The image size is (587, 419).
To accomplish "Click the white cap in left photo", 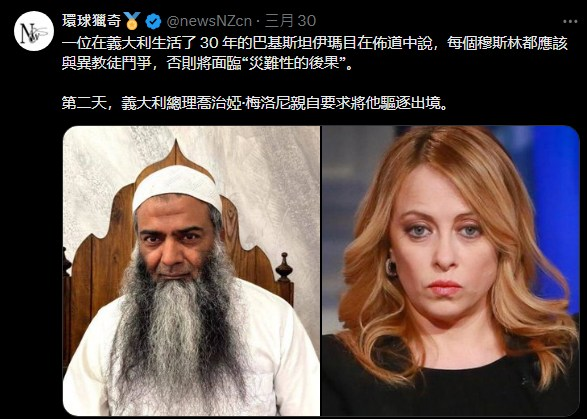I will coord(177,186).
